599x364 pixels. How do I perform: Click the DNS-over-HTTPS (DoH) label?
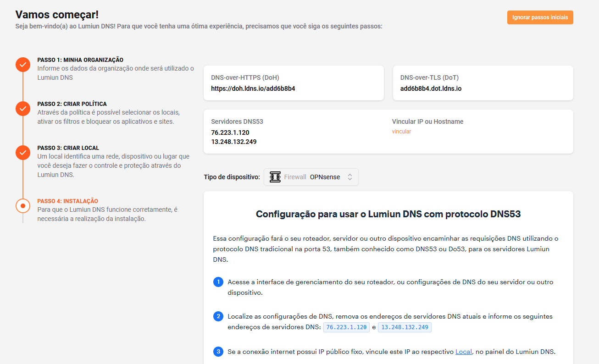pos(245,77)
